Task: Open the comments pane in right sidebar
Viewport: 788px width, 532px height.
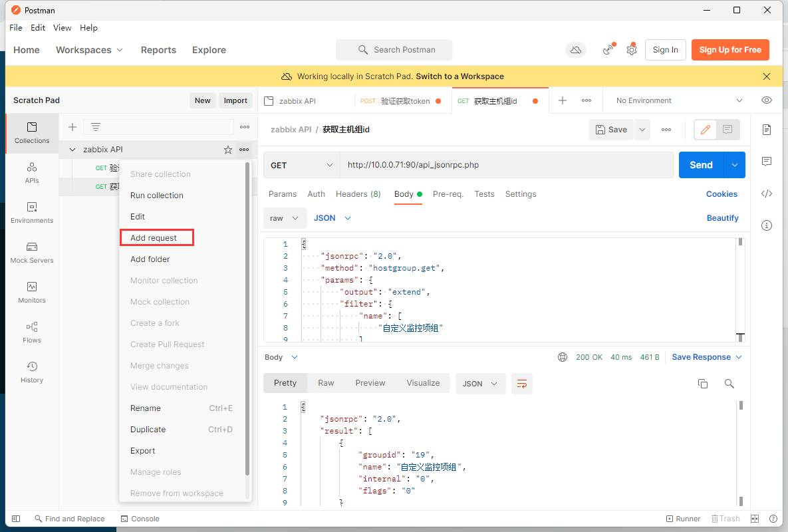Action: coord(767,161)
